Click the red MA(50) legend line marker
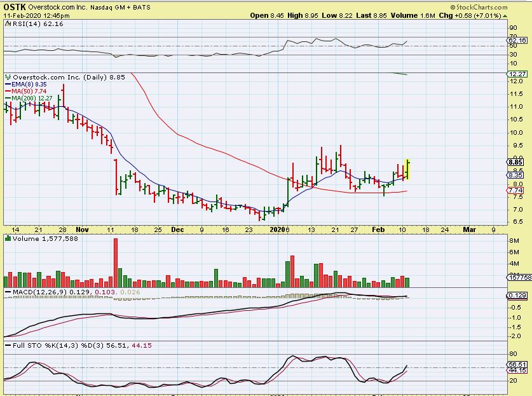The height and width of the screenshot is (396, 532). click(x=8, y=92)
